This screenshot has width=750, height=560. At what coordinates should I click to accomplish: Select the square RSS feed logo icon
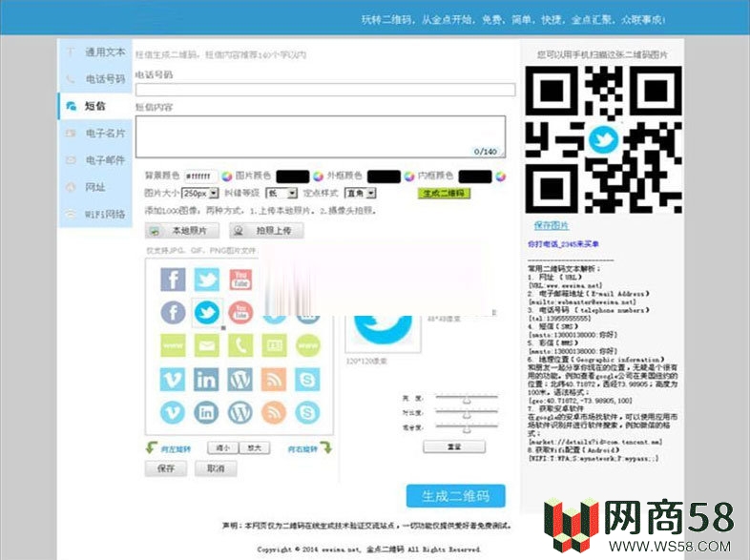click(275, 380)
